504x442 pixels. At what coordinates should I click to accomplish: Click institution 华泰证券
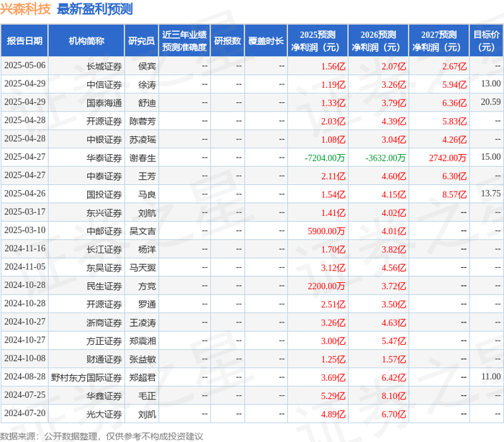[104, 158]
